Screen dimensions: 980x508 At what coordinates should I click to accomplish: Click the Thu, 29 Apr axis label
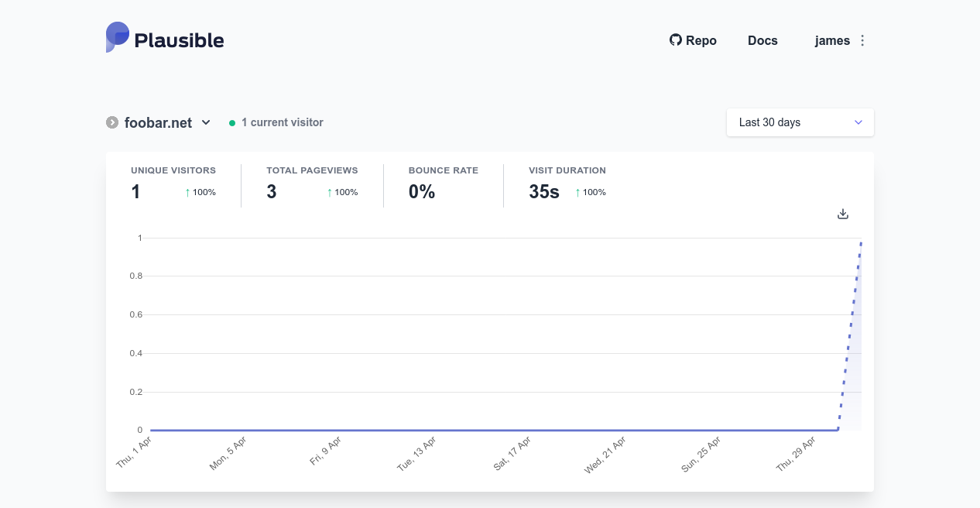tap(797, 455)
